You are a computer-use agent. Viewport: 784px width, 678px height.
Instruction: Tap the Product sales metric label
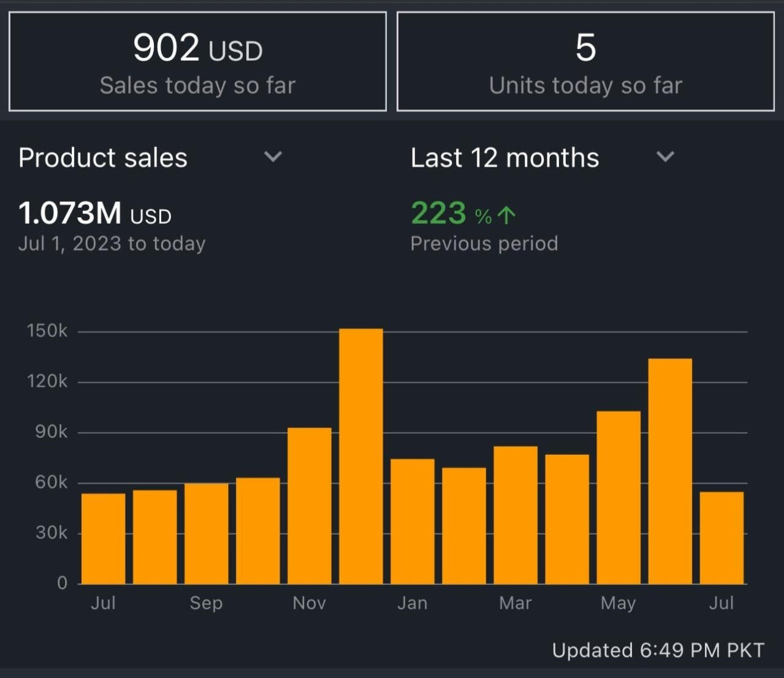(x=103, y=158)
